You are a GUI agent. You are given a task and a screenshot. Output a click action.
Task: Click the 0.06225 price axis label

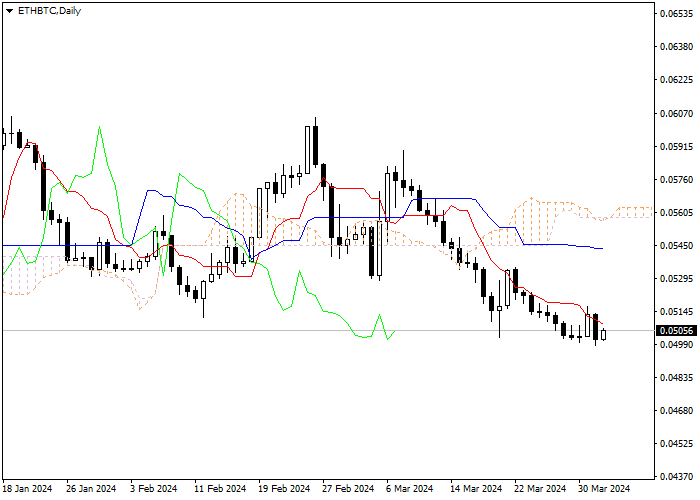pyautogui.click(x=676, y=80)
